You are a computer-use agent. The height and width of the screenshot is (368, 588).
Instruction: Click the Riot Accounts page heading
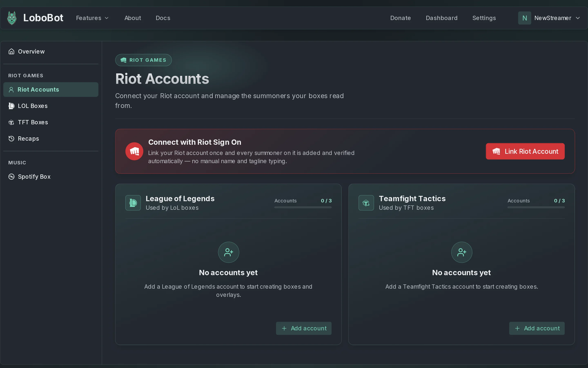162,79
